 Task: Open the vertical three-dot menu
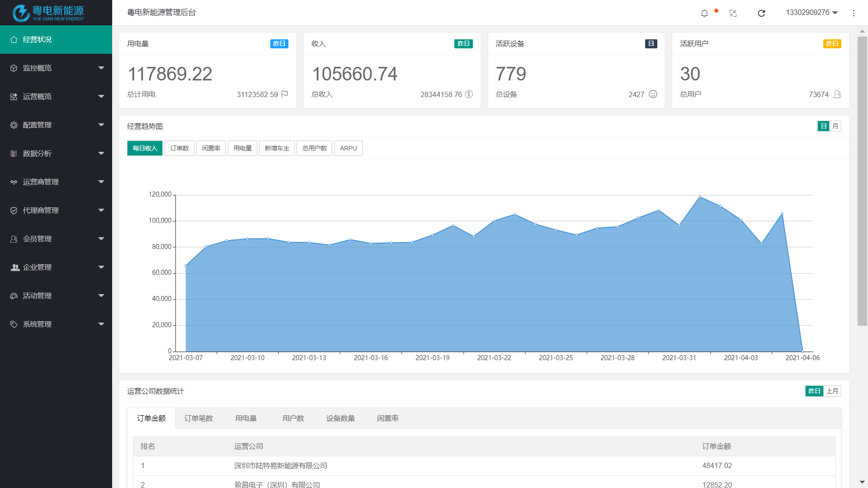(854, 13)
